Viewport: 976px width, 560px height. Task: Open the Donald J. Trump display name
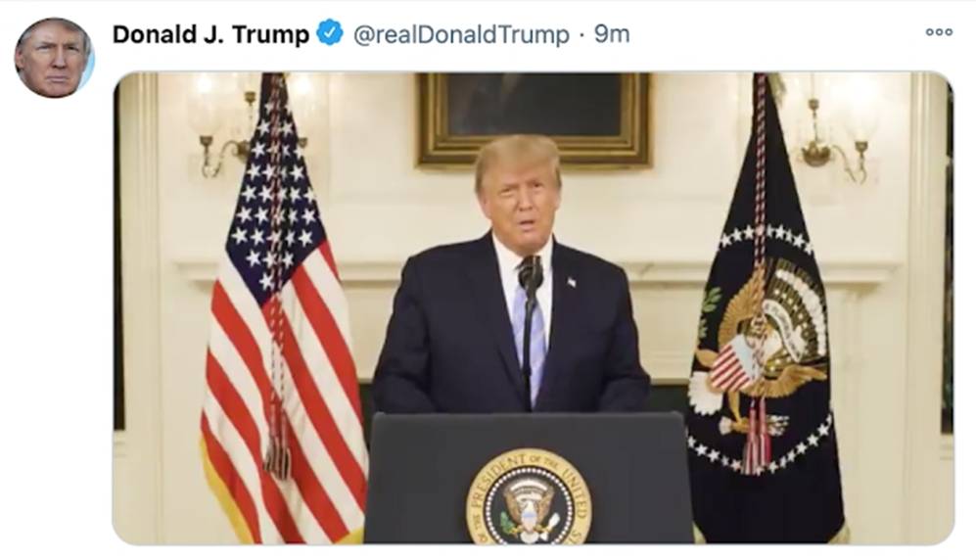(x=210, y=34)
